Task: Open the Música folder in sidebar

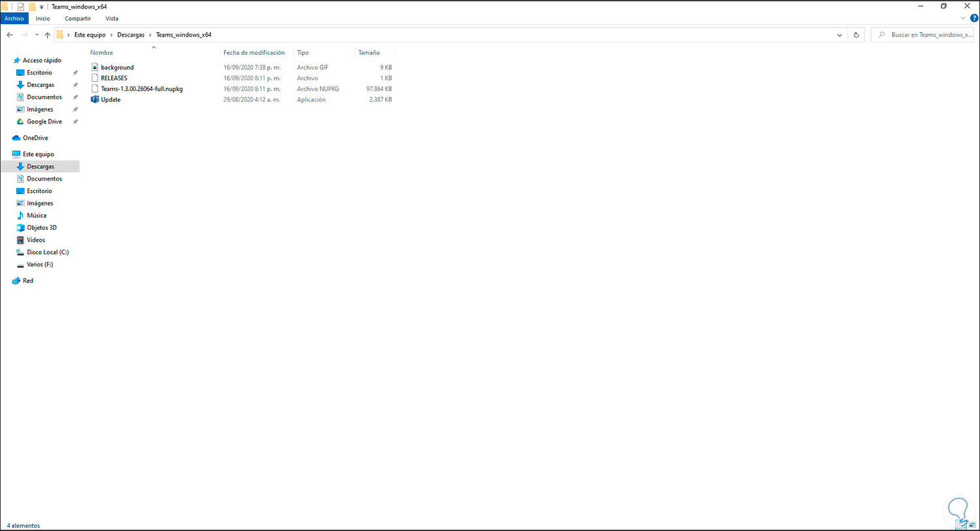Action: click(37, 216)
